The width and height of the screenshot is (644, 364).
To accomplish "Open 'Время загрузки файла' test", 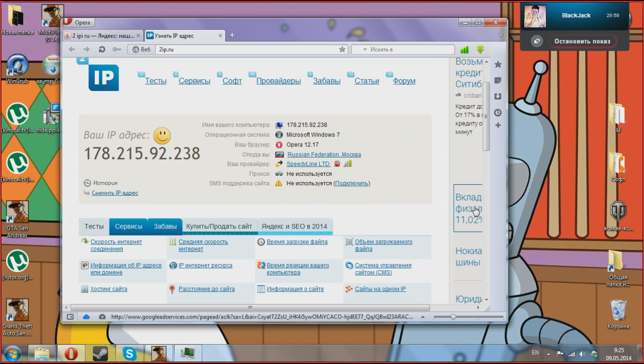I will (x=297, y=242).
